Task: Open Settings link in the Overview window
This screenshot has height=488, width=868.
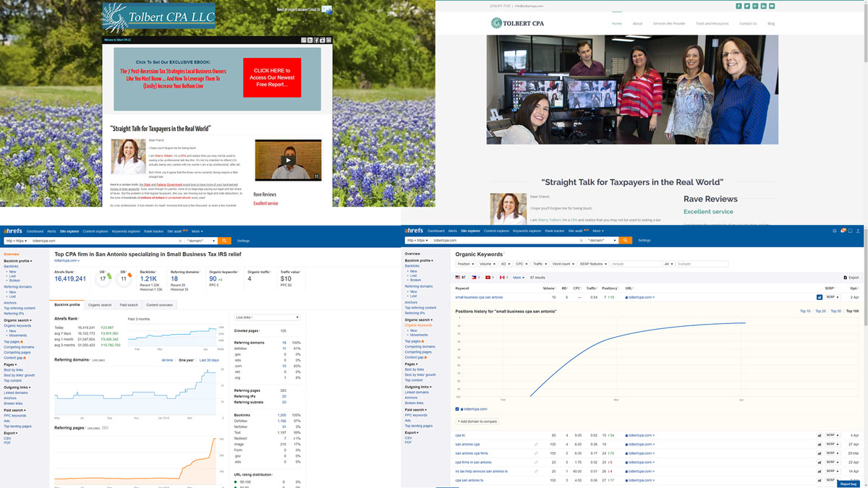Action: (244, 241)
